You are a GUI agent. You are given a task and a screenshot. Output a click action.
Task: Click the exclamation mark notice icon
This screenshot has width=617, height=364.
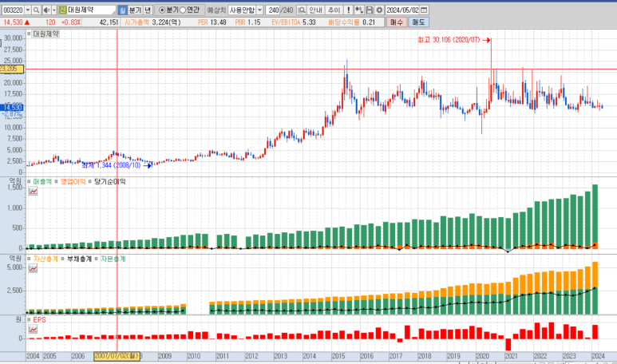click(348, 10)
